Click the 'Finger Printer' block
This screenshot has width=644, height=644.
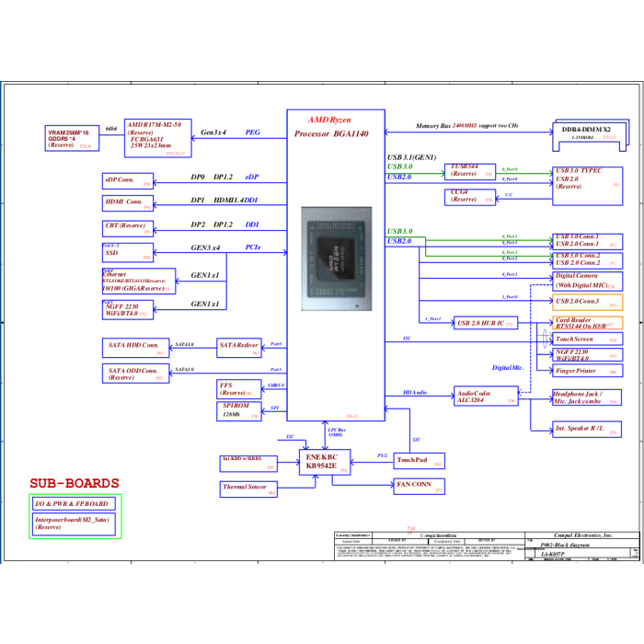coord(587,371)
